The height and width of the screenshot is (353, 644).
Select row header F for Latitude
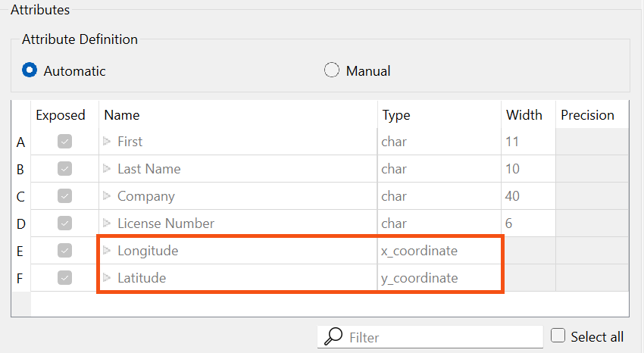click(x=20, y=278)
